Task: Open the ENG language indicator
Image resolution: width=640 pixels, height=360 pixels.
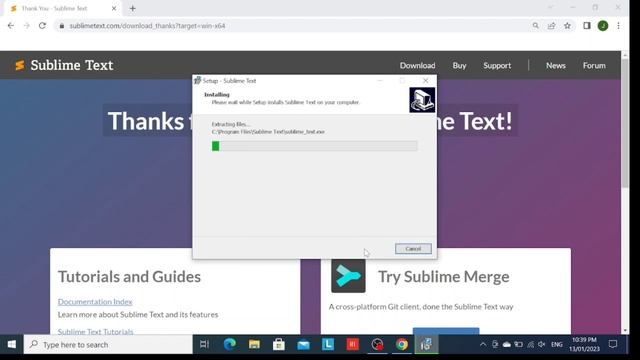Action: click(x=557, y=344)
